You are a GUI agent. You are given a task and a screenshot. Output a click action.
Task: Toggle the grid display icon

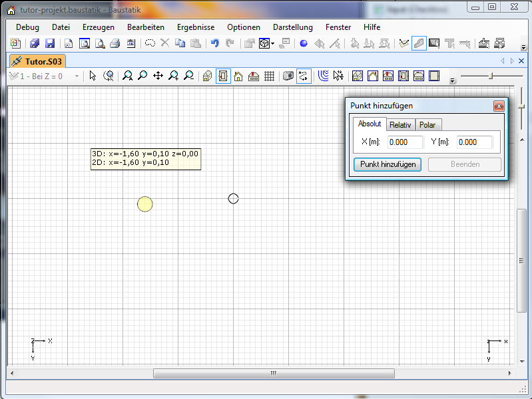(270, 76)
